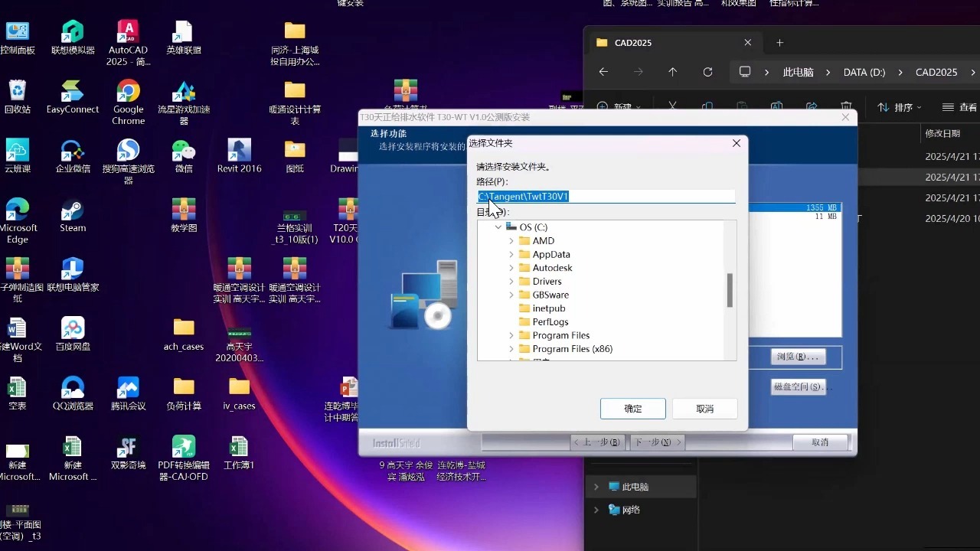
Task: Confirm folder choice with 确定 button
Action: pos(633,409)
